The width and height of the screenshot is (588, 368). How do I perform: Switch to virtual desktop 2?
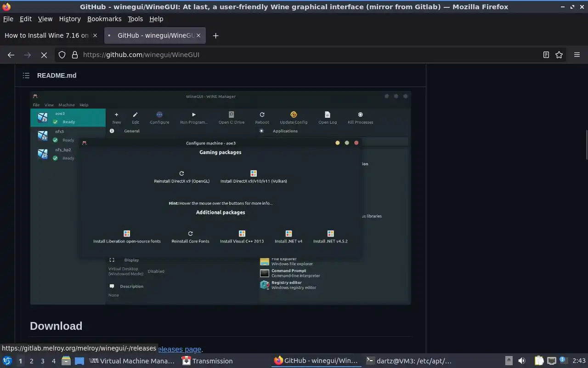tap(31, 361)
